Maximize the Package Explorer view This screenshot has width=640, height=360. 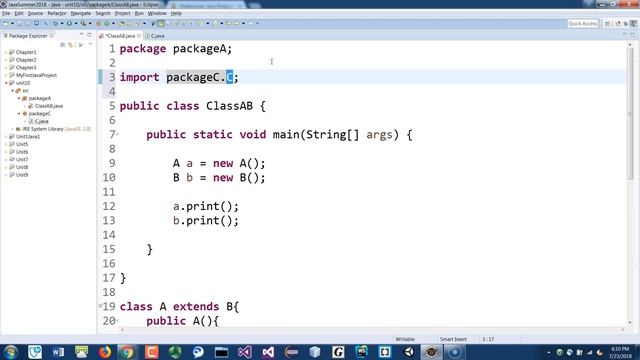tap(89, 35)
